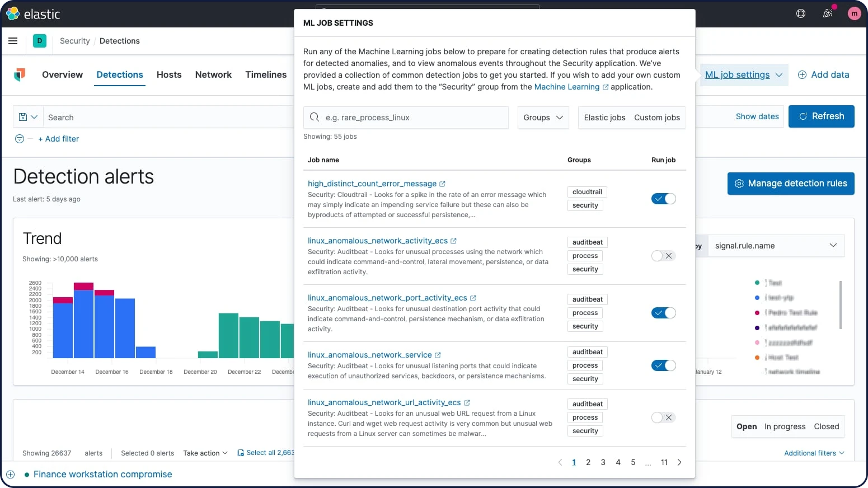
Task: Open the Timelines tab
Action: pyautogui.click(x=266, y=74)
